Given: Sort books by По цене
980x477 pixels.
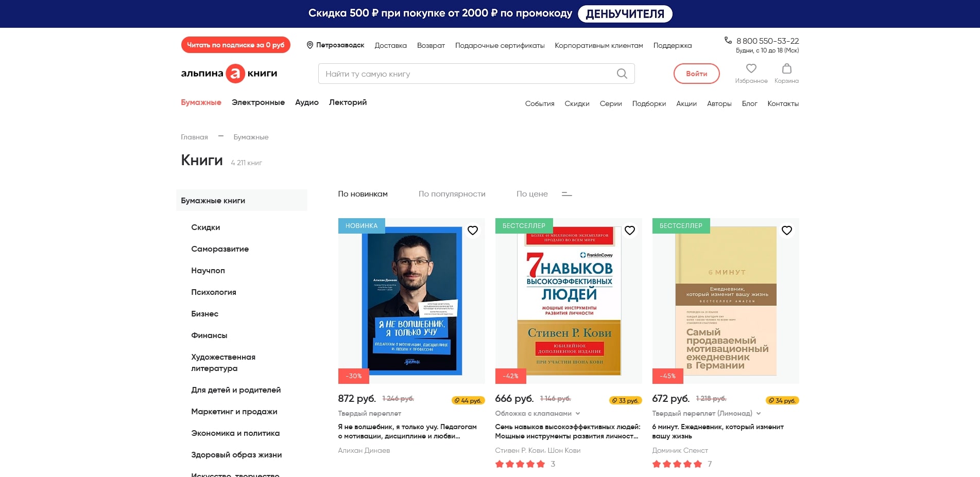Looking at the screenshot, I should 531,194.
